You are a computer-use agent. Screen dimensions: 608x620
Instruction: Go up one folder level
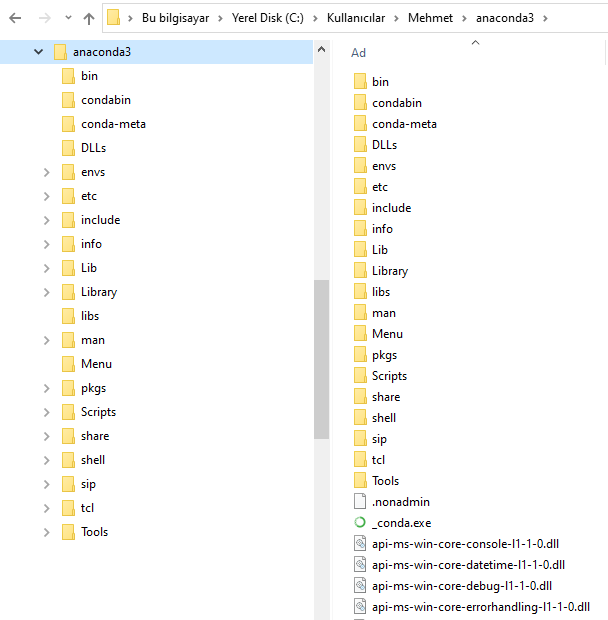click(89, 18)
